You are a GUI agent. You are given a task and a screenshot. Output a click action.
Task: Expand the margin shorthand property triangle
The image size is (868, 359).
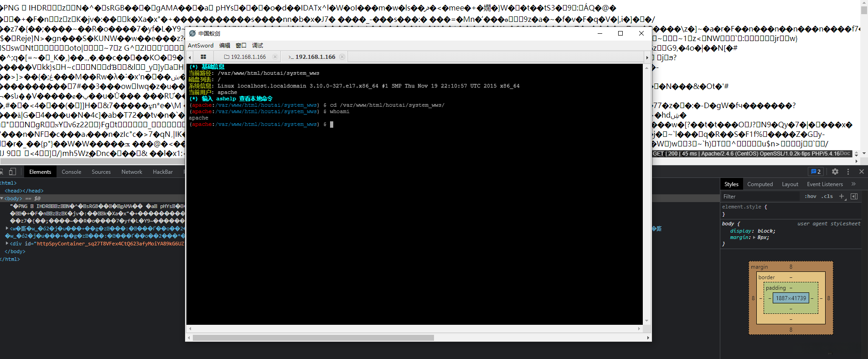point(754,238)
